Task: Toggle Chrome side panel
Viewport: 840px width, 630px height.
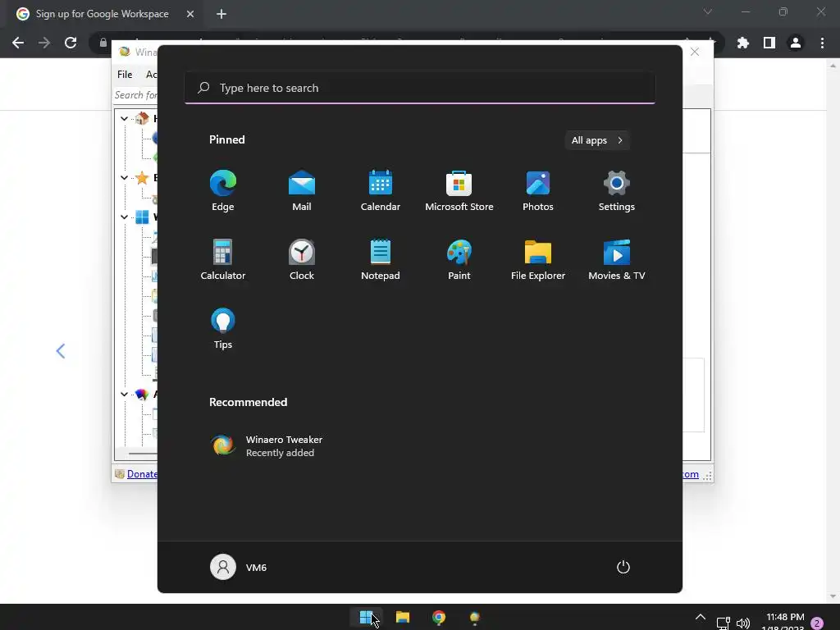Action: coord(769,43)
